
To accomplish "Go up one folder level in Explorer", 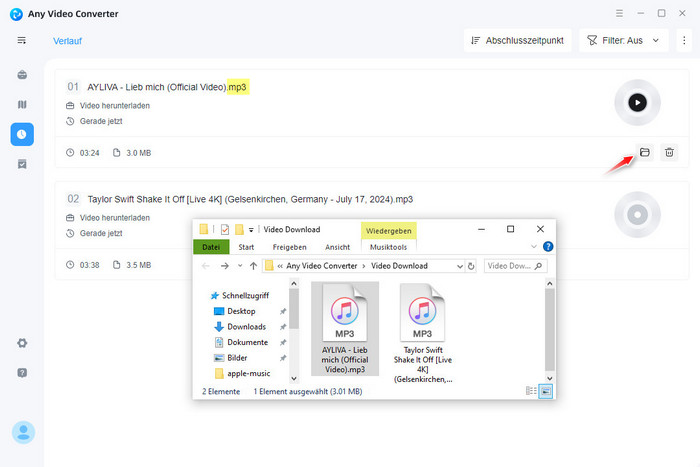I will (253, 266).
